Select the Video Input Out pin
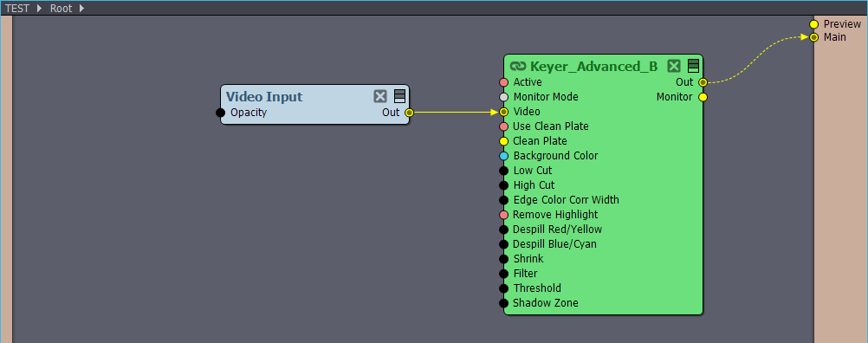 pyautogui.click(x=409, y=113)
